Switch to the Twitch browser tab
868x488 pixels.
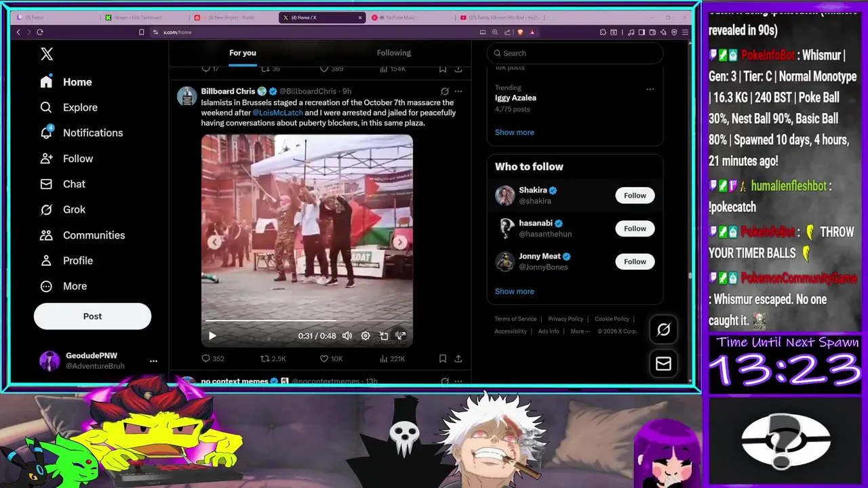pos(58,18)
